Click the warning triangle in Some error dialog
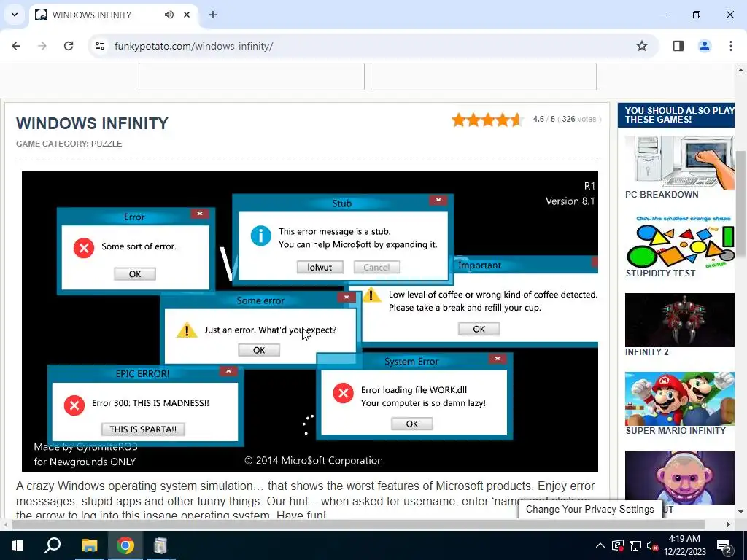747x560 pixels. click(187, 330)
